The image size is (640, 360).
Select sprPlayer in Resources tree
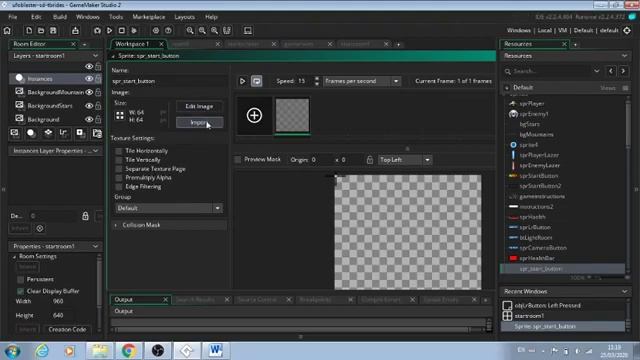tap(532, 104)
